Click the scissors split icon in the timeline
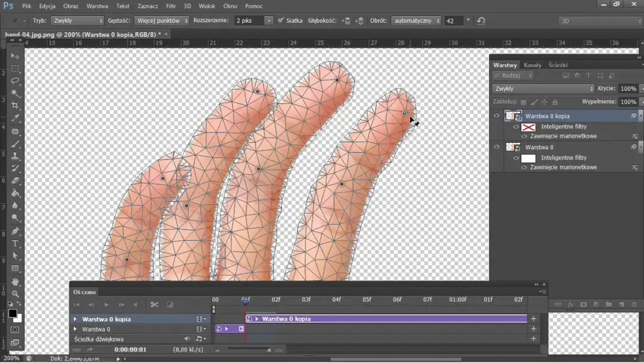 tap(154, 305)
